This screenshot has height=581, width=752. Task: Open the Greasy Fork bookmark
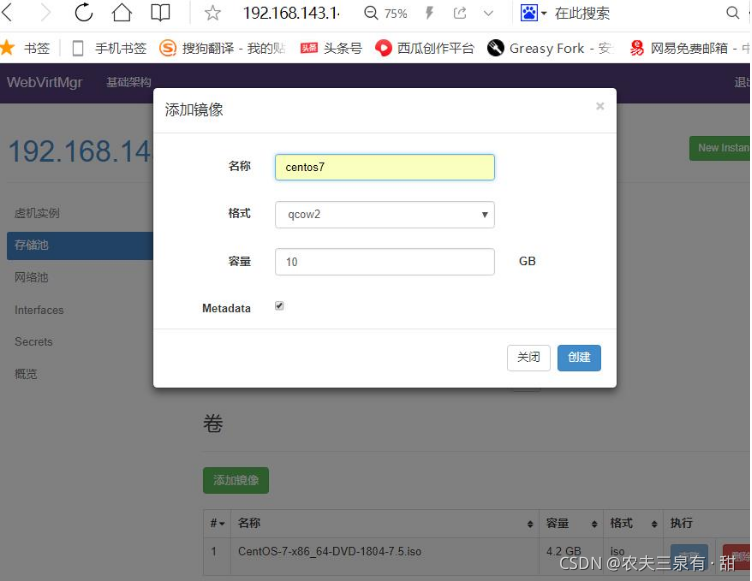tap(550, 48)
